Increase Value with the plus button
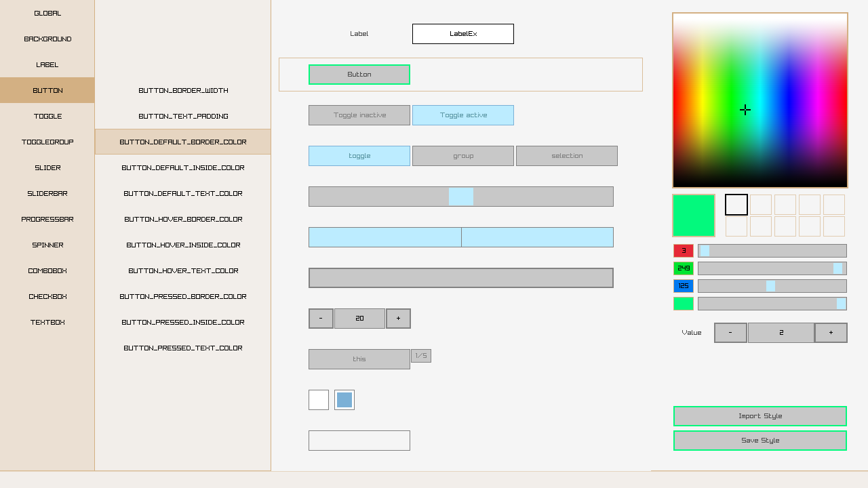 tap(831, 333)
